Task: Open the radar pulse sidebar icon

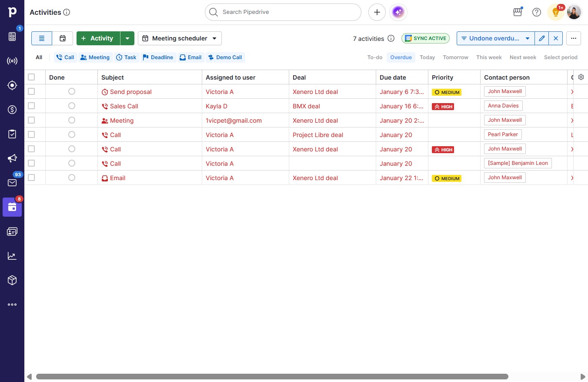Action: [12, 61]
